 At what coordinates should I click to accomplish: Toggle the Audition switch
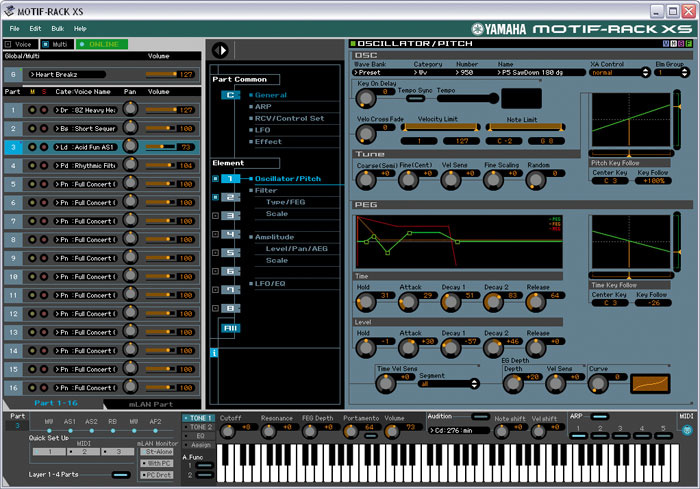coord(480,417)
